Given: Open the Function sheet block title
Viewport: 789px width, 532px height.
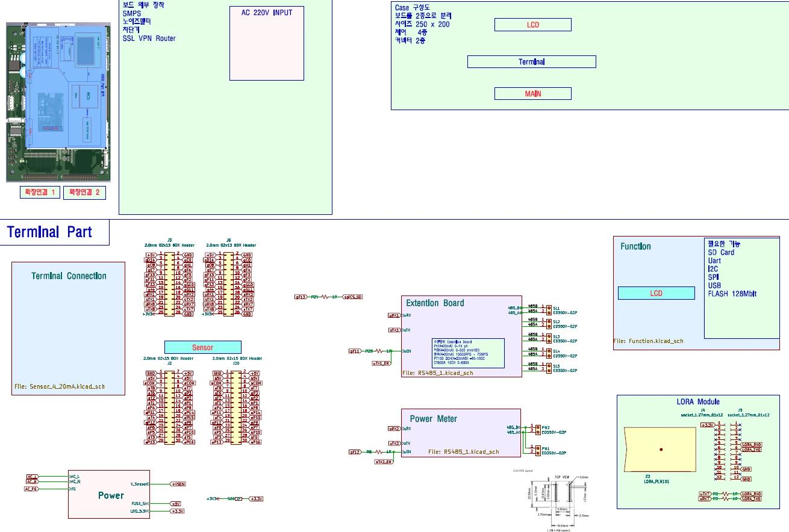Looking at the screenshot, I should 635,246.
